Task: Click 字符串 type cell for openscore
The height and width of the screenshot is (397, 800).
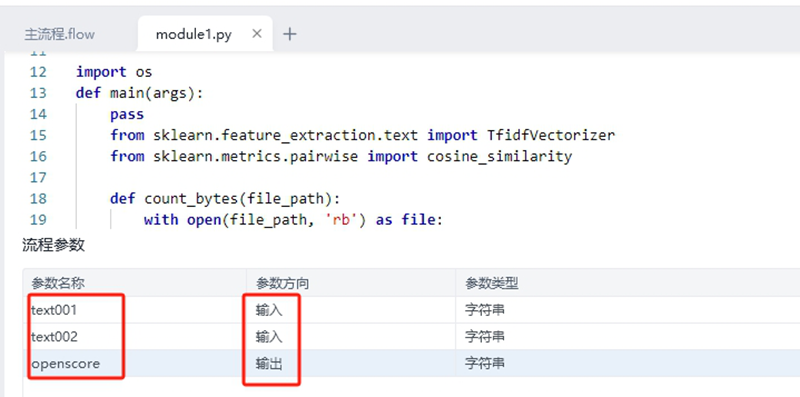Action: click(628, 364)
